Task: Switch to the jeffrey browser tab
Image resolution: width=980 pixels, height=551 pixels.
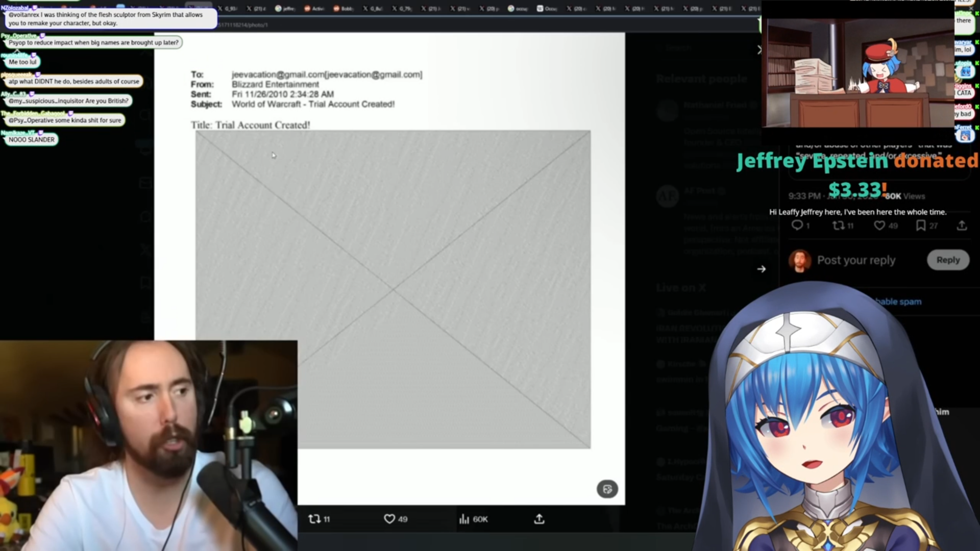Action: point(285,9)
